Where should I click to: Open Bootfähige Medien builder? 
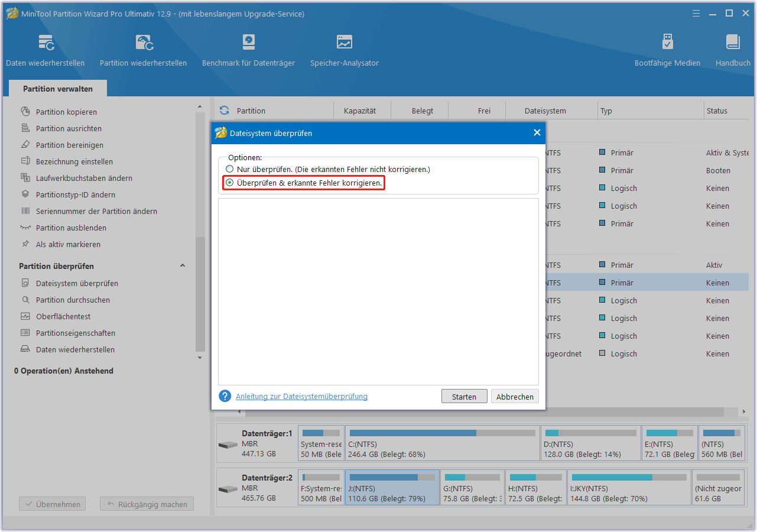(x=667, y=50)
